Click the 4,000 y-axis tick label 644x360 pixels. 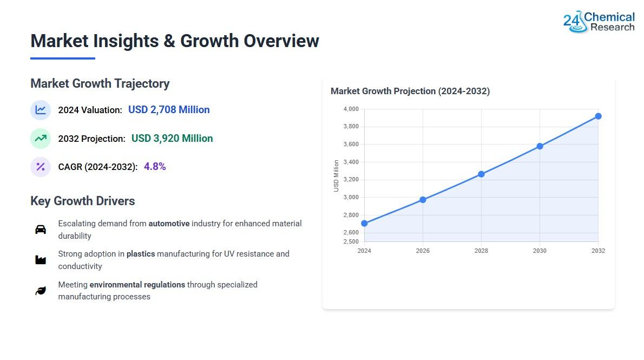click(x=351, y=109)
